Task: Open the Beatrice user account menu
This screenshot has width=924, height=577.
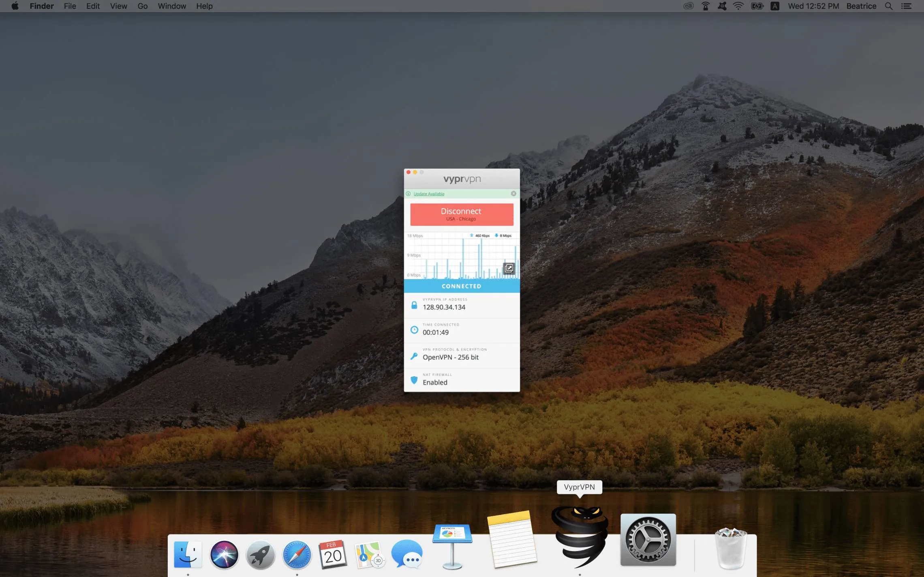Action: (861, 6)
